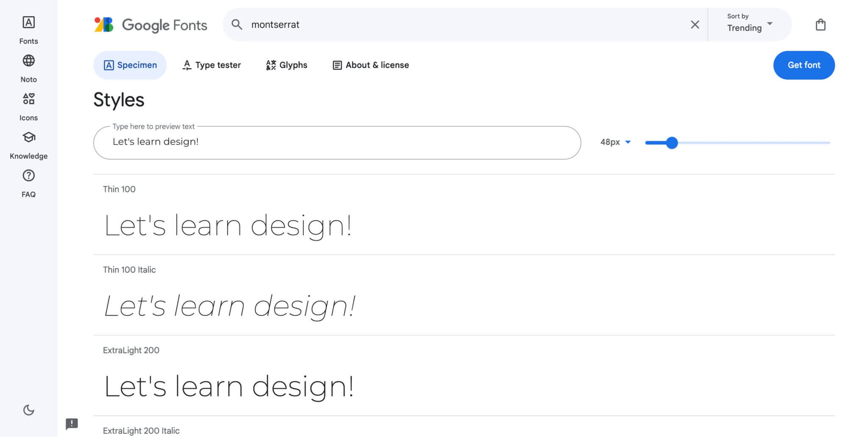Expand the Sort by Trending dropdown

pyautogui.click(x=749, y=24)
